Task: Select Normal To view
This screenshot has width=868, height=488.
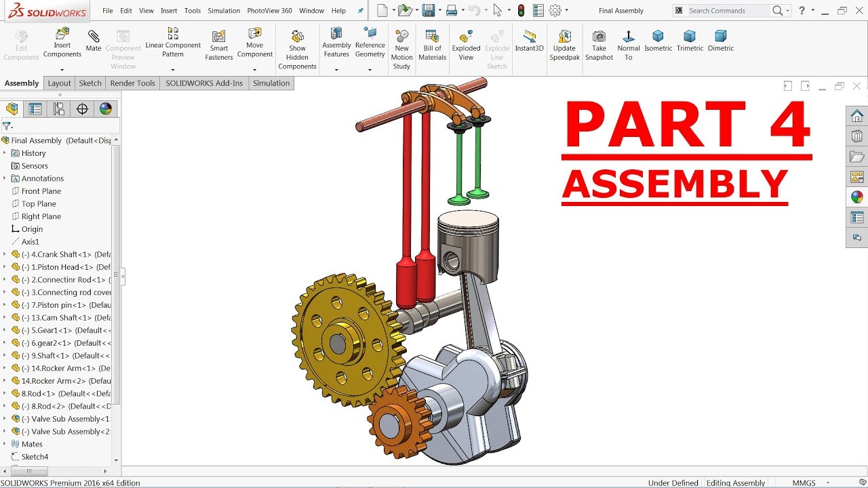Action: (x=628, y=45)
